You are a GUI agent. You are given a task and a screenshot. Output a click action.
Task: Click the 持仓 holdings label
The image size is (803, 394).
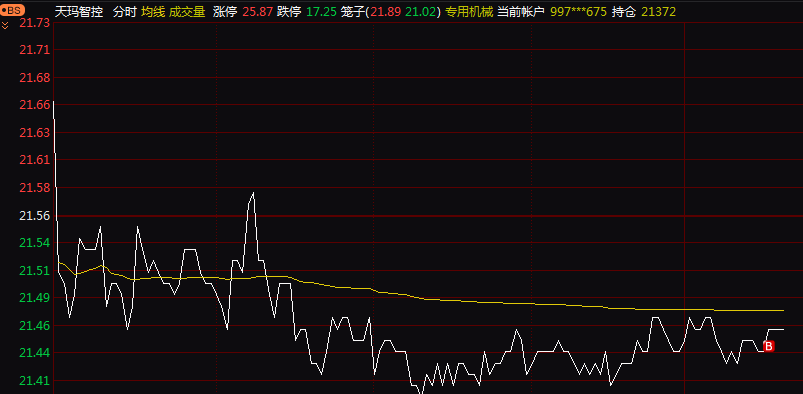click(x=624, y=12)
